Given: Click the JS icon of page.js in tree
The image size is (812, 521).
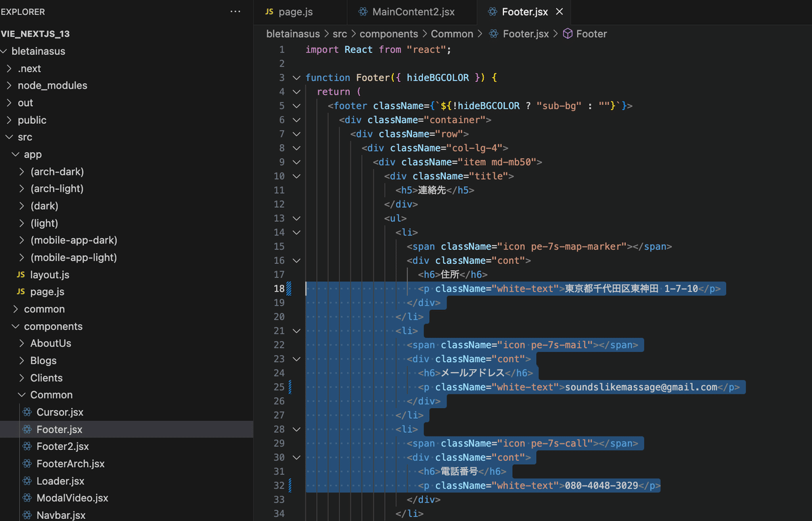Looking at the screenshot, I should pos(21,292).
